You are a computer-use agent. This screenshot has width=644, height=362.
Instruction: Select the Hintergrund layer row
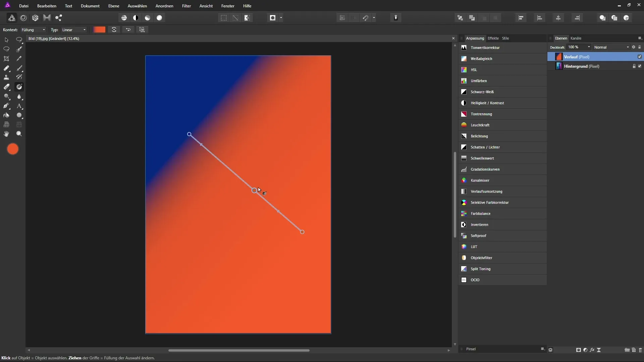tap(595, 66)
